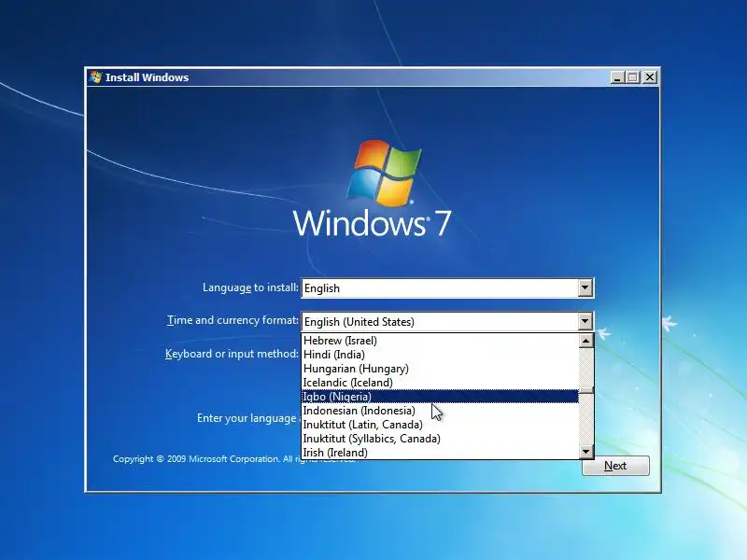This screenshot has width=747, height=560.
Task: Click the English language field text
Action: tap(322, 288)
